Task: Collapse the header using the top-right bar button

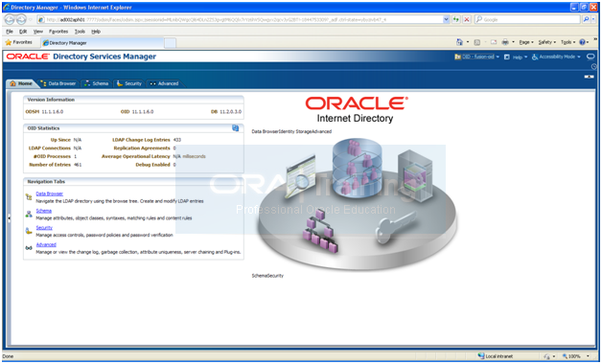Action: click(589, 77)
